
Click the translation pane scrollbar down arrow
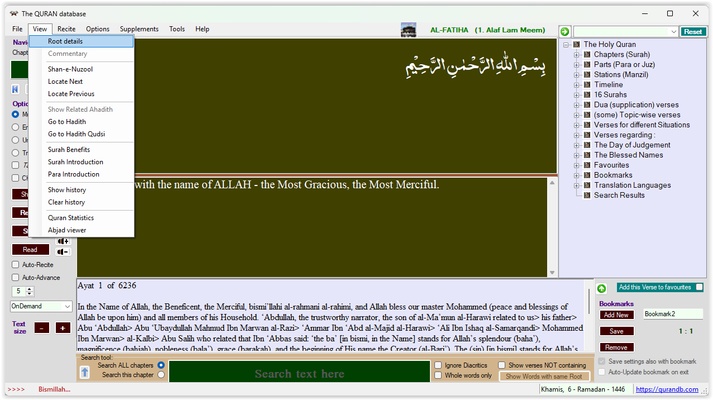[552, 273]
